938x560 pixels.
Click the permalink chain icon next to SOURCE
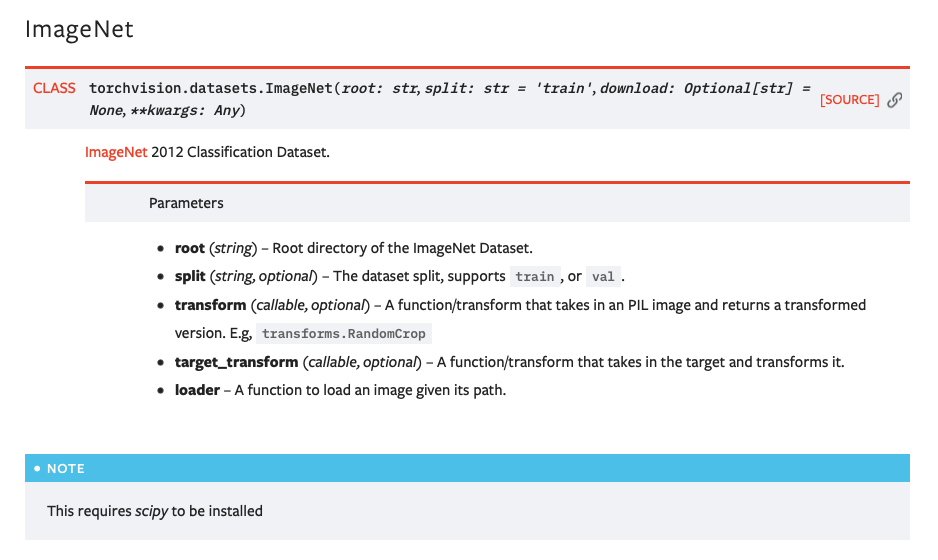[894, 99]
